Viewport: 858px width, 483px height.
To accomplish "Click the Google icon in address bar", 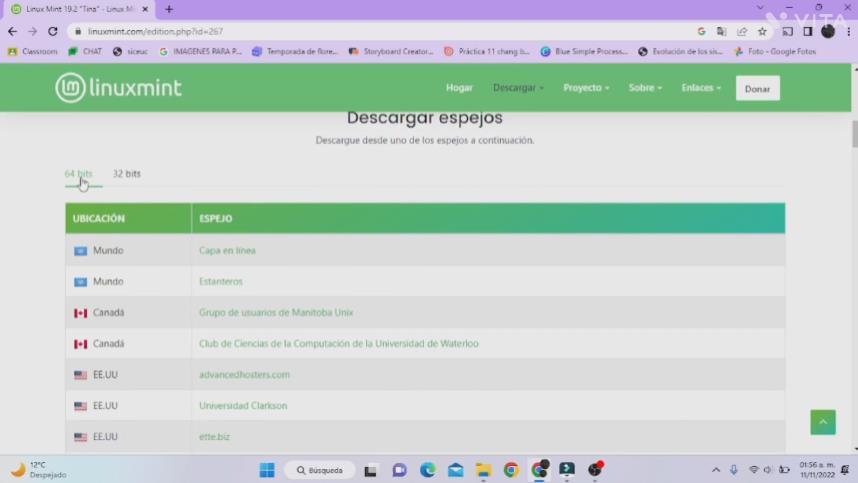I will pyautogui.click(x=702, y=32).
